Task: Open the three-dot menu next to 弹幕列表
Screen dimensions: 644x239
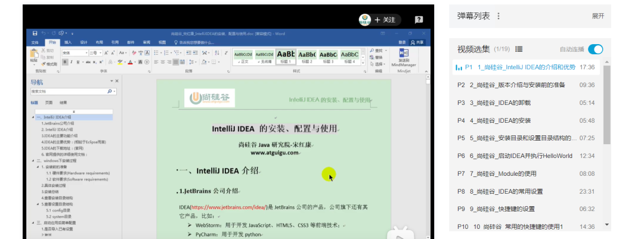Action: coord(498,16)
